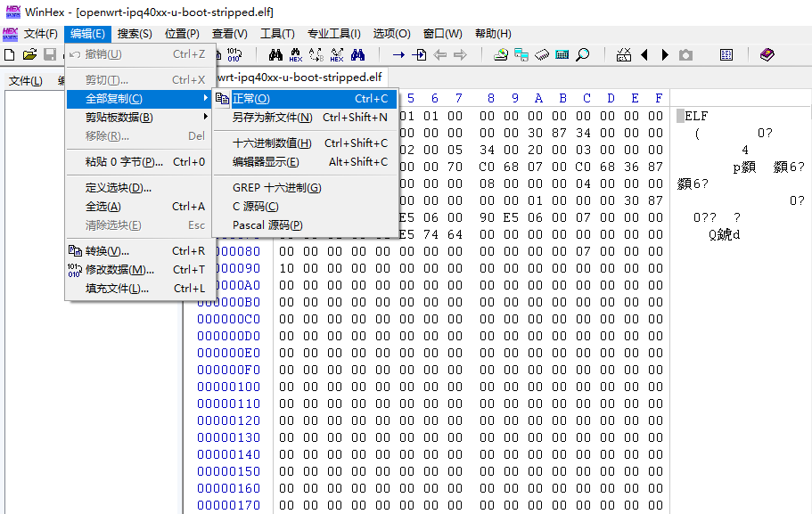Choose 正常(O) copy option
This screenshot has height=514, width=812.
(305, 98)
